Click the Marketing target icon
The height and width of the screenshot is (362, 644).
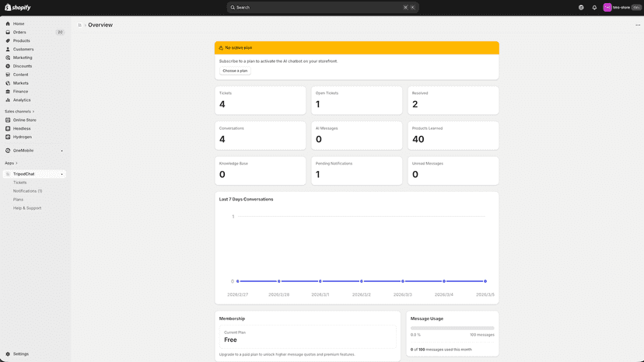pyautogui.click(x=8, y=57)
